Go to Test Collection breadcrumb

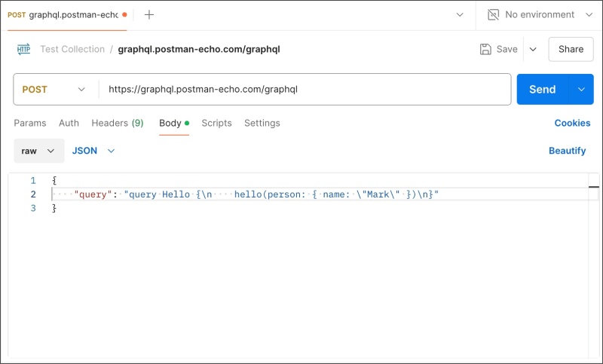(x=72, y=49)
